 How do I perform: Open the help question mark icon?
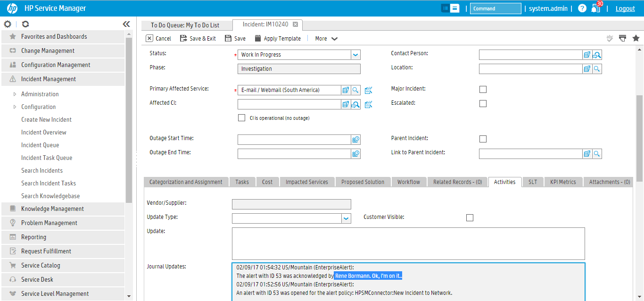(x=582, y=8)
